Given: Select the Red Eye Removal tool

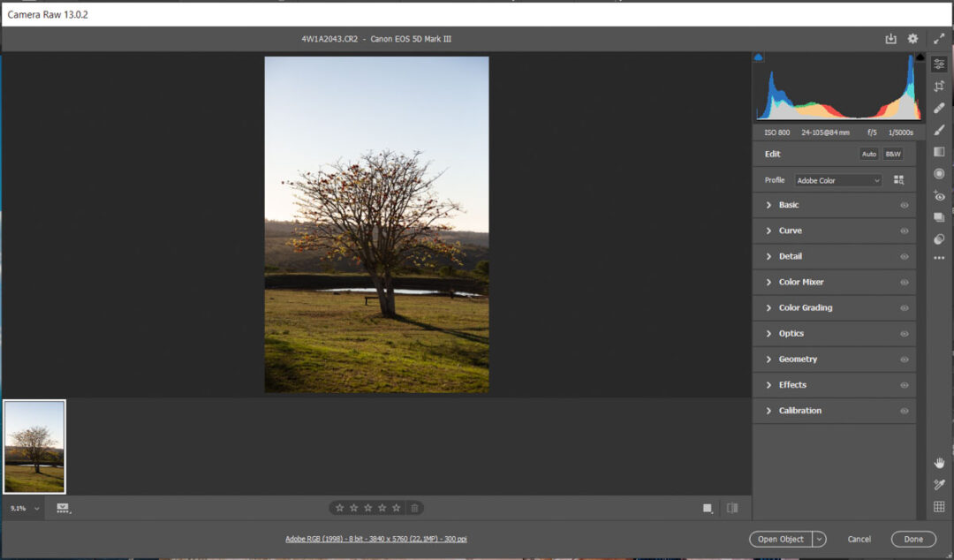Looking at the screenshot, I should (x=939, y=196).
